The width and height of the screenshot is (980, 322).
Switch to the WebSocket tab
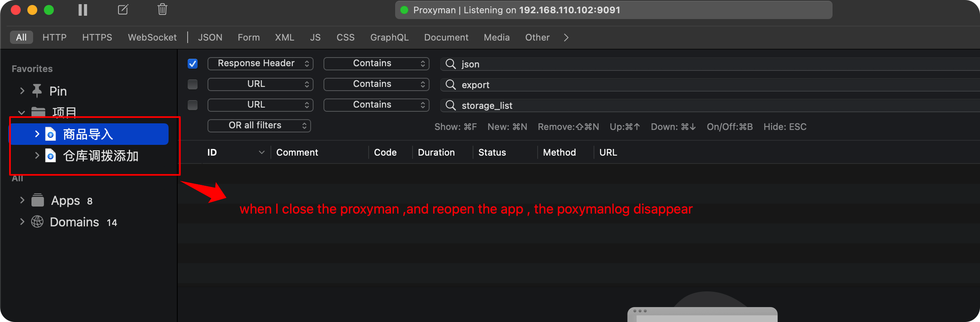tap(152, 37)
